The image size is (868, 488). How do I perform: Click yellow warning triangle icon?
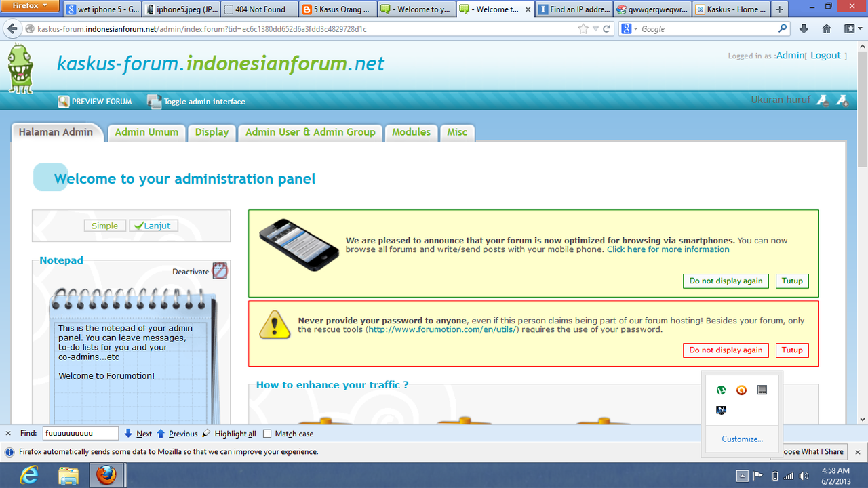pyautogui.click(x=275, y=325)
